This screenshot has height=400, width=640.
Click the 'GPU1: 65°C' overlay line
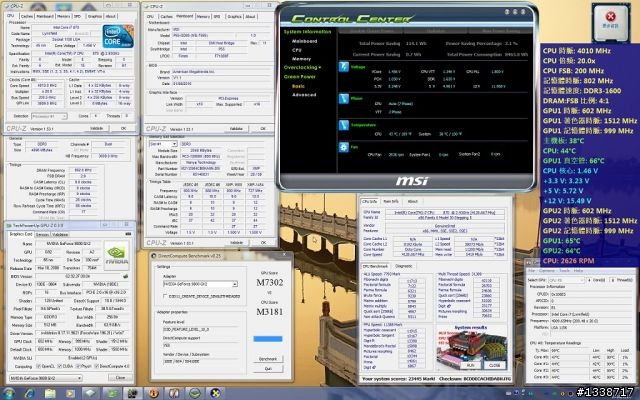point(562,241)
